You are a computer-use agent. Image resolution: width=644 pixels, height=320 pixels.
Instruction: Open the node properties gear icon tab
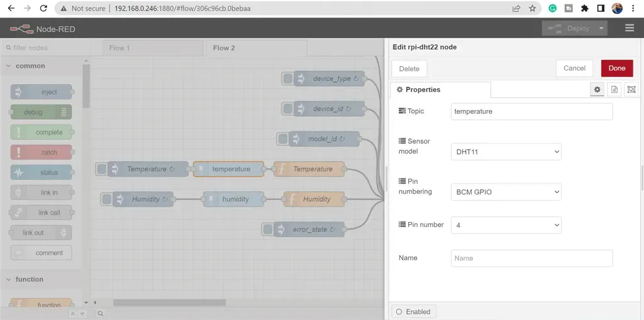click(597, 89)
